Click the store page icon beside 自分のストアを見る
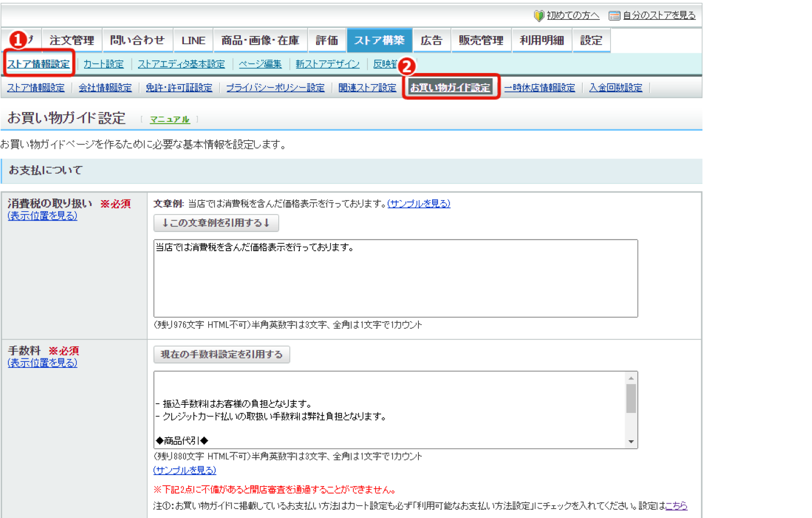This screenshot has width=812, height=518. [x=614, y=16]
